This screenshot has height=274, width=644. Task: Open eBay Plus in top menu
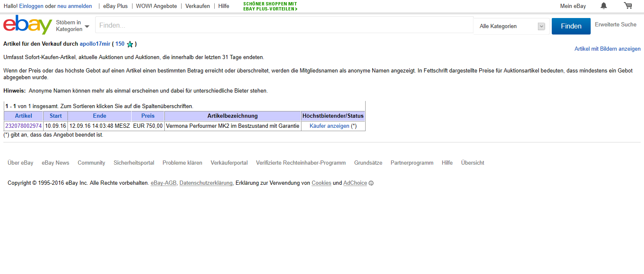coord(115,6)
